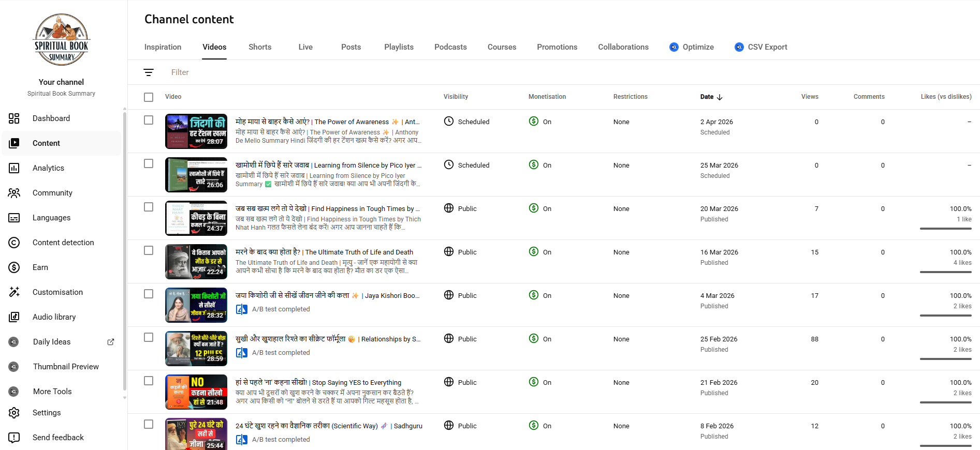Open the Playlists tab
The image size is (980, 450).
tap(399, 47)
